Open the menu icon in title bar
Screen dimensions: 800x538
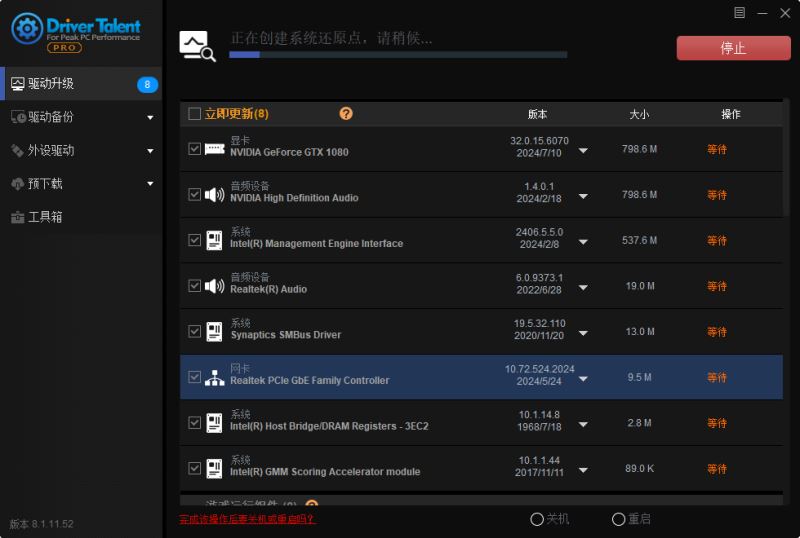(x=739, y=13)
